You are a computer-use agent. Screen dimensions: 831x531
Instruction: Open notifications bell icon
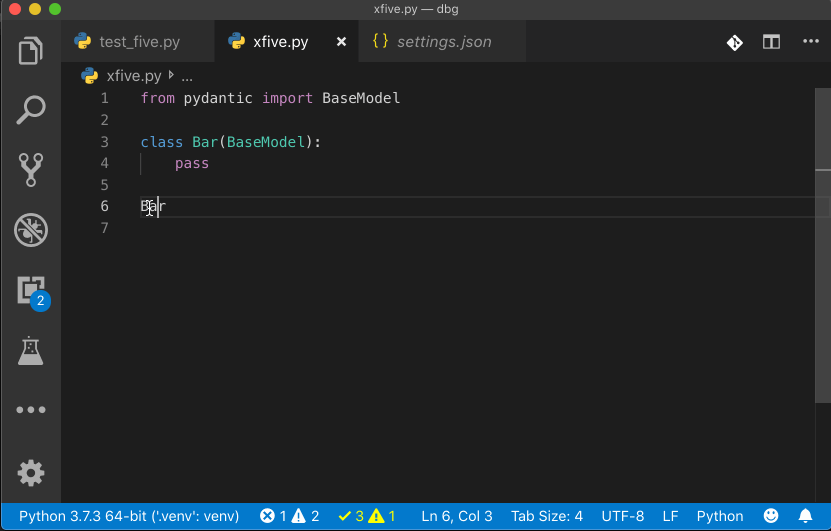(x=805, y=515)
